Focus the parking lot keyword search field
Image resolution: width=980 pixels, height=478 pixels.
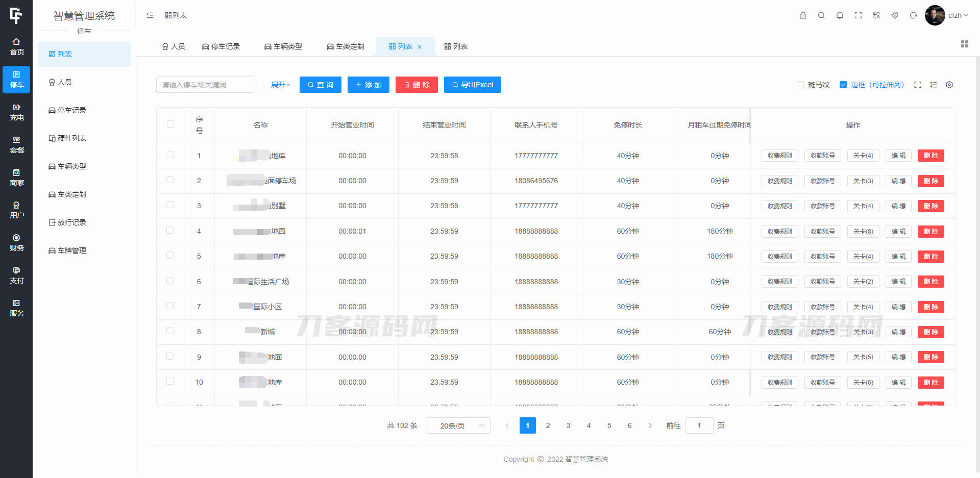205,85
